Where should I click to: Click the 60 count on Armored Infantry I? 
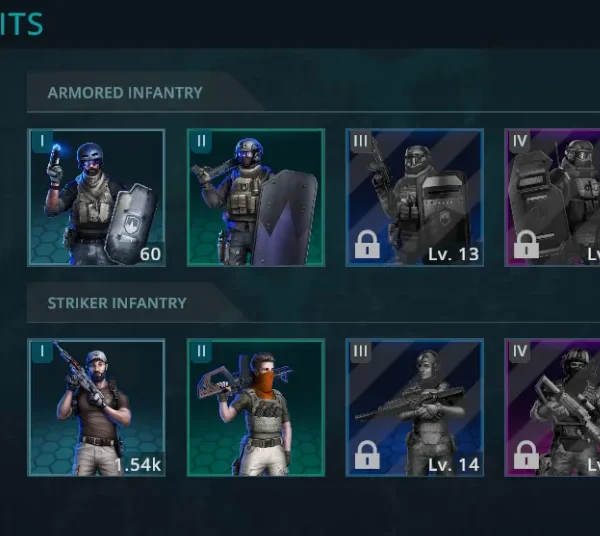(x=150, y=254)
